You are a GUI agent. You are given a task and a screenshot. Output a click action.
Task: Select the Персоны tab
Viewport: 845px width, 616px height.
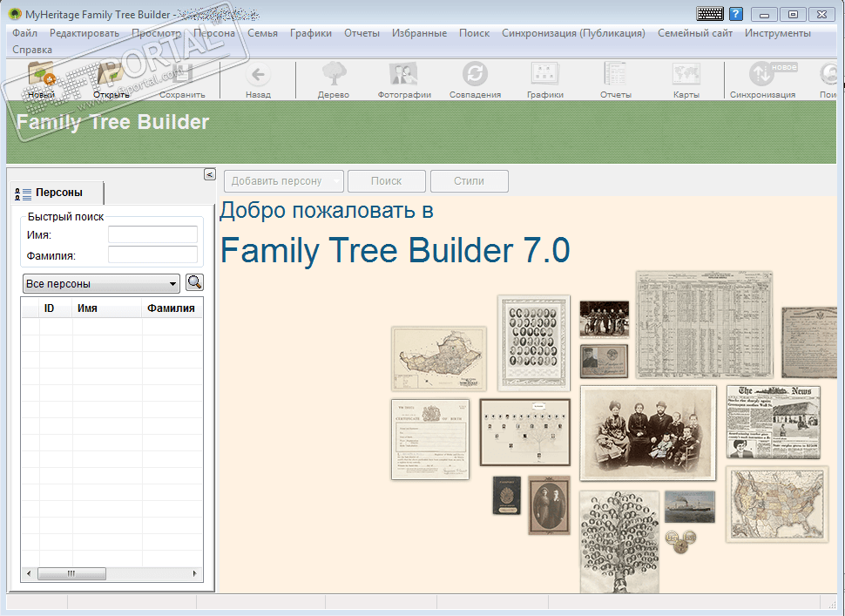[x=57, y=193]
